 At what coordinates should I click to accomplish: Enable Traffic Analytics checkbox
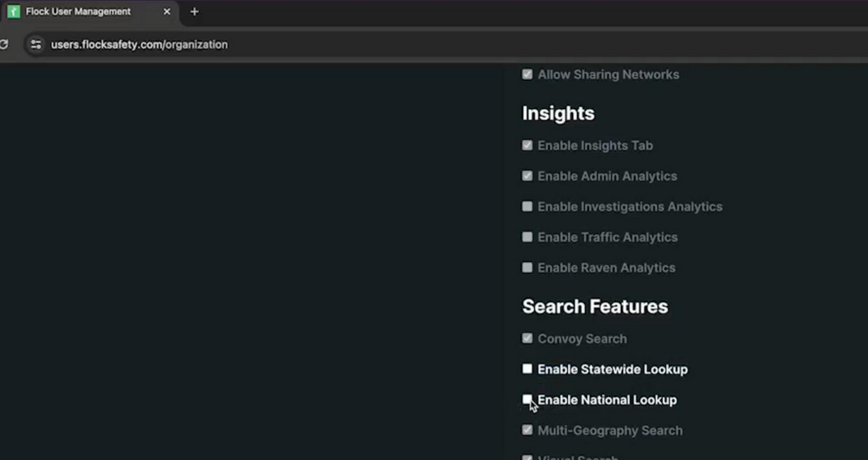click(527, 237)
